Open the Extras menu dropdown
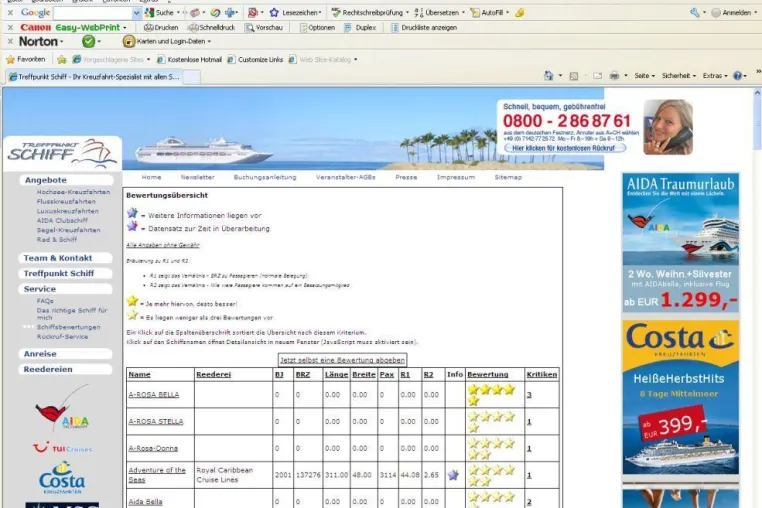The height and width of the screenshot is (508, 762). 715,75
